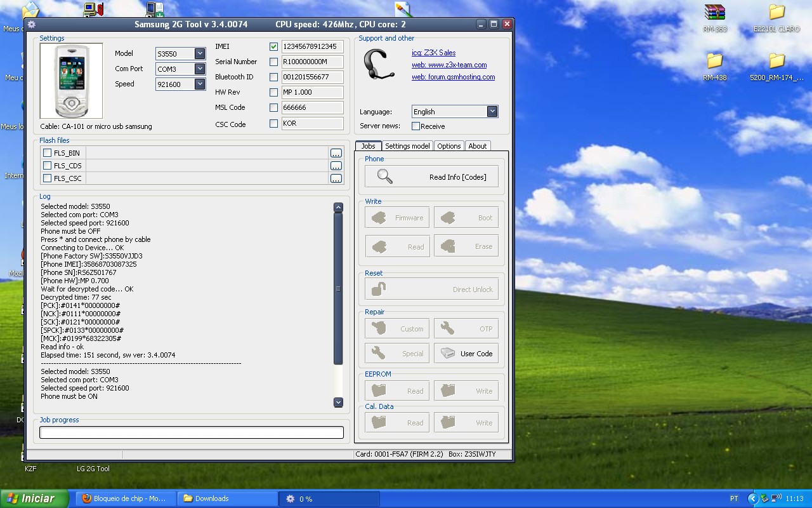
Task: Select the log line [Phone IMEI]:35868703087325
Action: tap(89, 264)
